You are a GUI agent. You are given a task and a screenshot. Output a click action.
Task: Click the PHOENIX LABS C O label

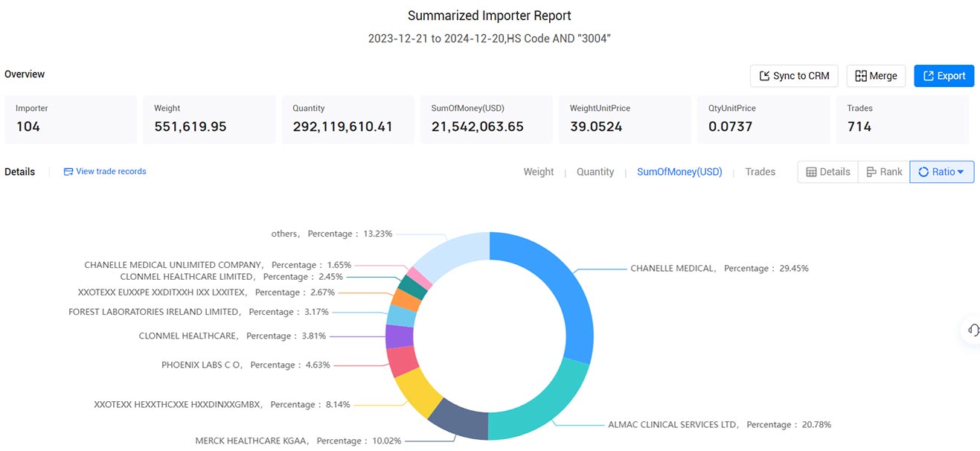coord(246,365)
